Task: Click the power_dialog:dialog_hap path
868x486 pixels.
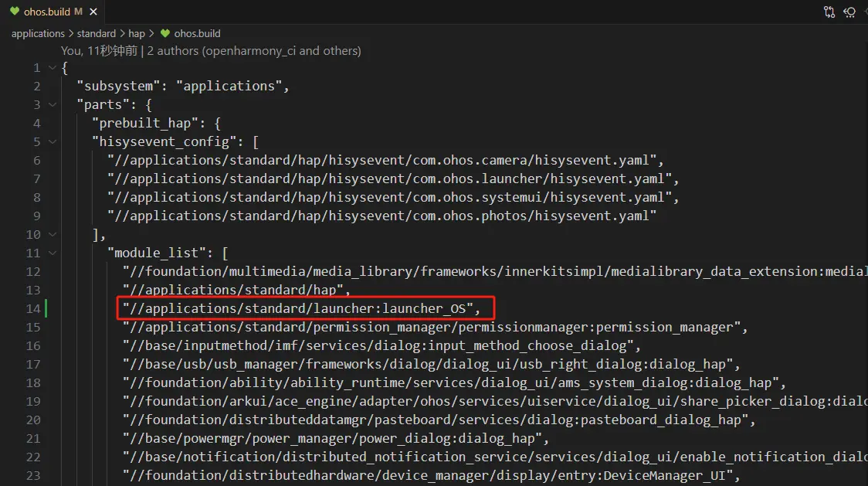Action: (332, 439)
